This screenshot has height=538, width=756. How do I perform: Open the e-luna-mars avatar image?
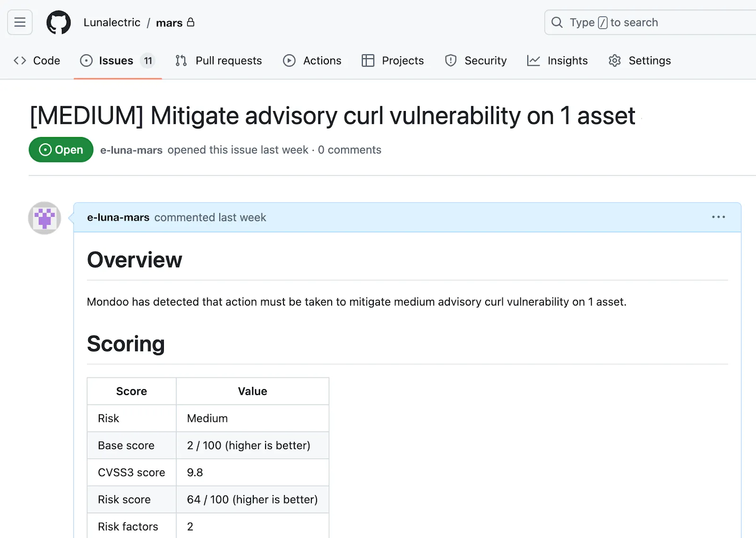[44, 218]
